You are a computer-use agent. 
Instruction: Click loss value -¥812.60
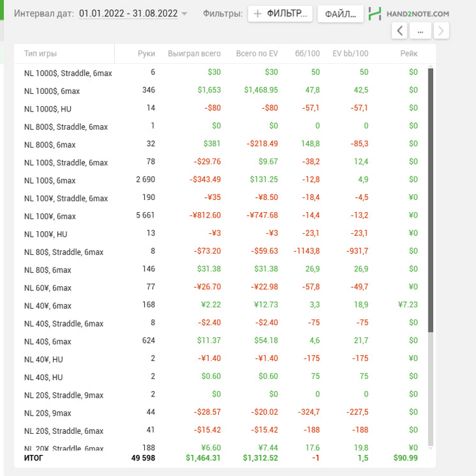point(205,216)
